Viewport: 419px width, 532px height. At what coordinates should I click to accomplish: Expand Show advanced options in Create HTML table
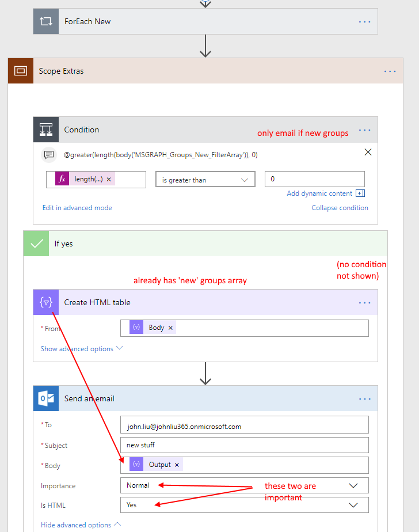click(x=81, y=348)
